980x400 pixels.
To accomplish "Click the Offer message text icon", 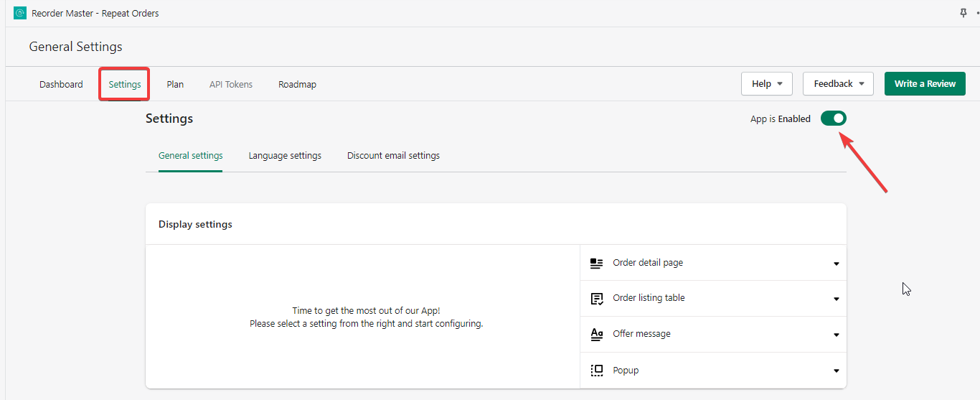I will tap(596, 335).
